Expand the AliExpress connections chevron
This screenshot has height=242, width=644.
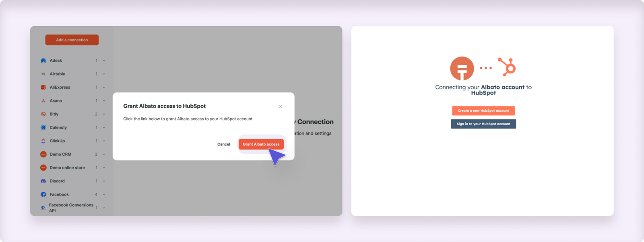click(104, 87)
